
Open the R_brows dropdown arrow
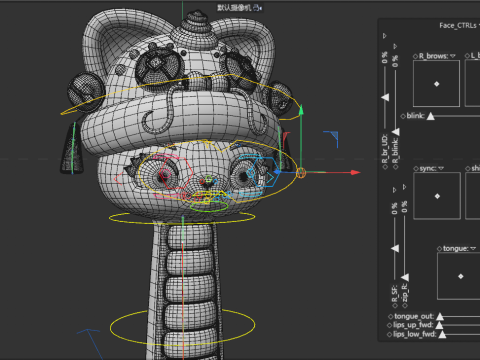coord(452,56)
